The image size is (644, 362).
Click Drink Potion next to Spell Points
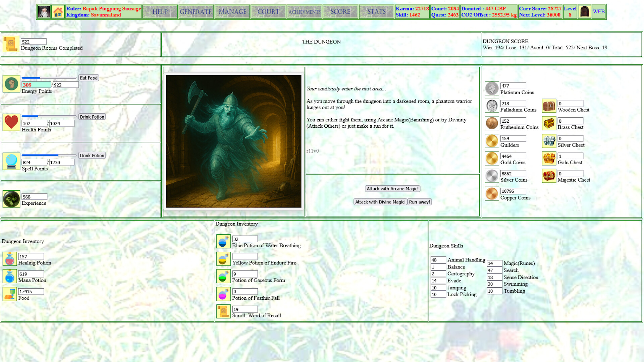tap(92, 156)
